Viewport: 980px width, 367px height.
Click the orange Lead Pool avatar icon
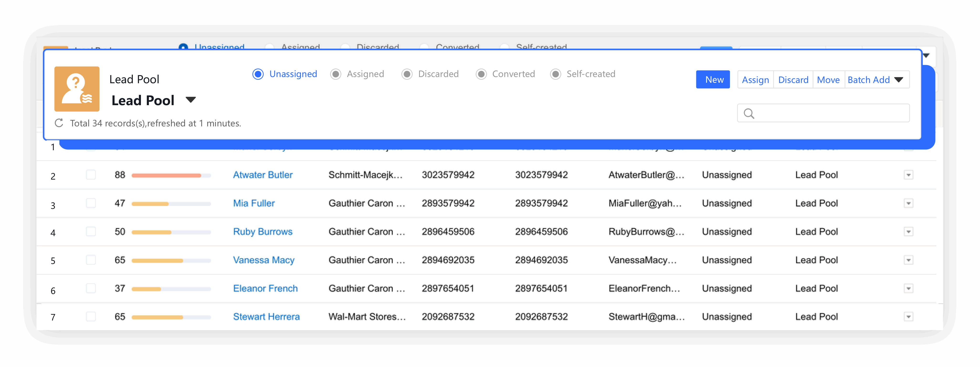[x=77, y=89]
